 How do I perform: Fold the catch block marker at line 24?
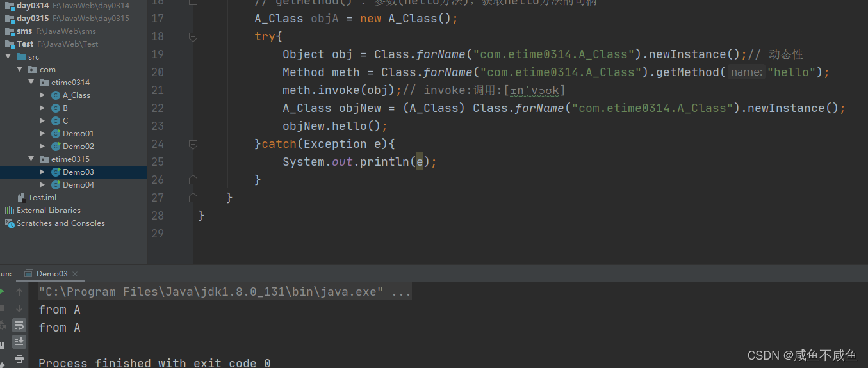193,145
